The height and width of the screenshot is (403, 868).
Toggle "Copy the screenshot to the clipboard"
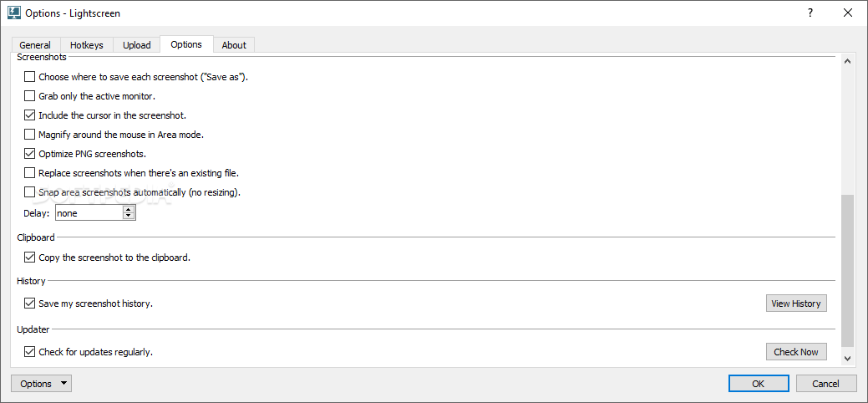tap(29, 258)
